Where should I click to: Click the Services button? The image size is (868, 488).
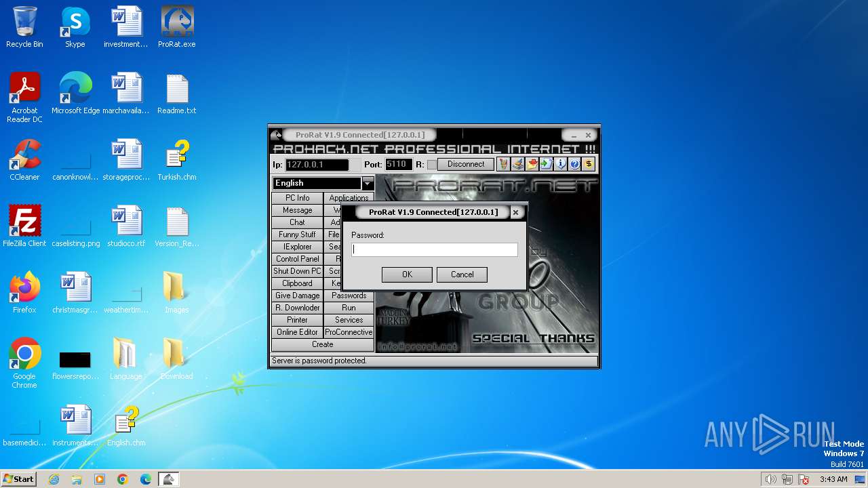pyautogui.click(x=349, y=320)
